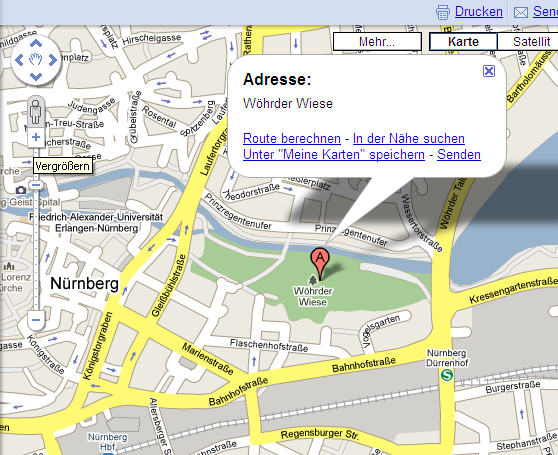558x455 pixels.
Task: Open the Mehr... map options button
Action: [377, 42]
